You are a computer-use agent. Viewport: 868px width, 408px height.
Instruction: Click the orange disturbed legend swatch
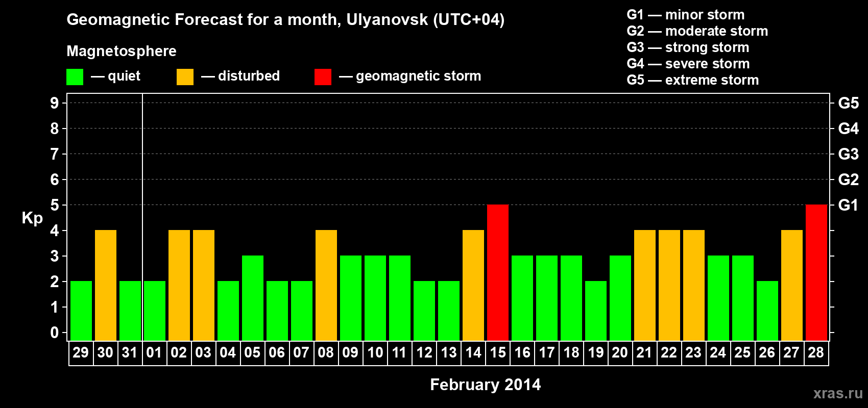185,77
